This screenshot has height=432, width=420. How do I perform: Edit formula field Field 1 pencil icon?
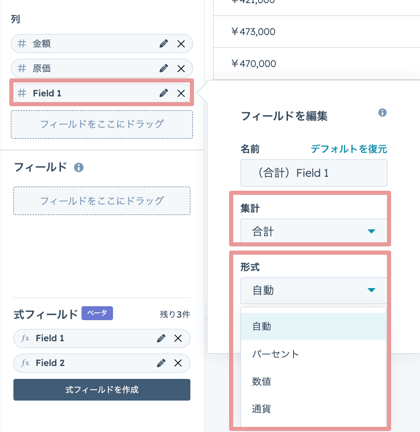click(x=161, y=338)
